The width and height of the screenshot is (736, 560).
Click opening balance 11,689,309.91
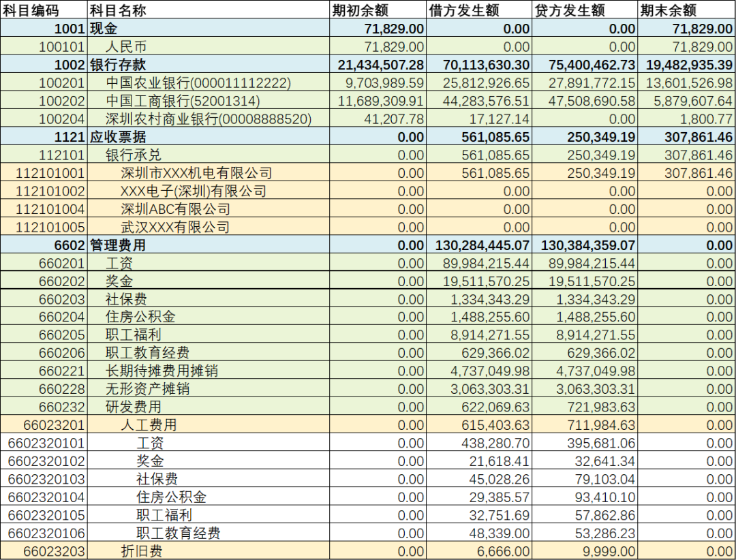click(378, 100)
